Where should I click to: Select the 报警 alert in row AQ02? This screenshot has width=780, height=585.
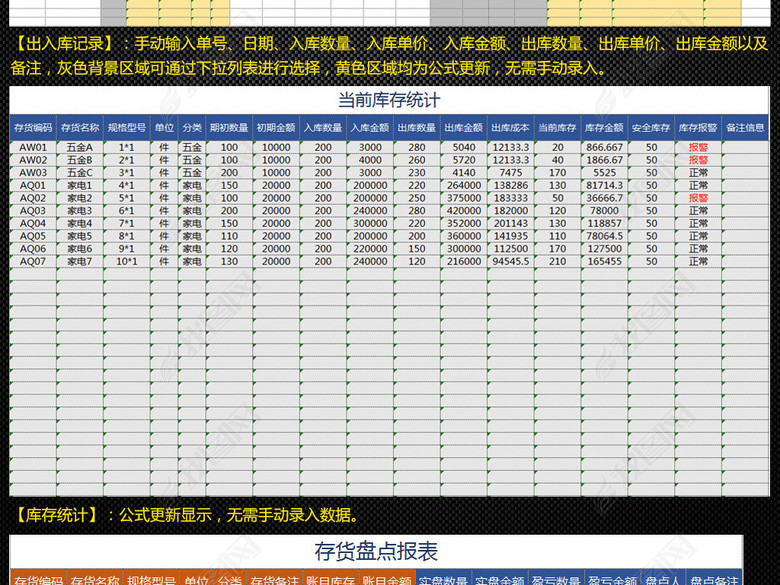click(x=698, y=198)
